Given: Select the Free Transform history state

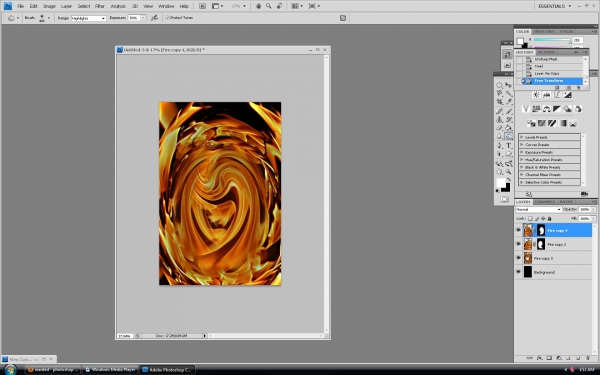Looking at the screenshot, I should (551, 81).
